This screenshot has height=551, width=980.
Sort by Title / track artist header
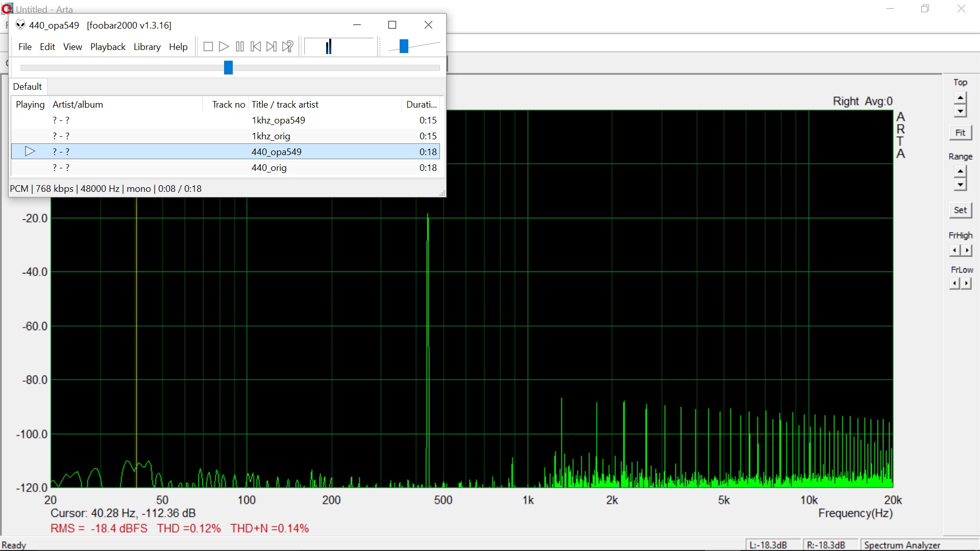click(x=325, y=105)
